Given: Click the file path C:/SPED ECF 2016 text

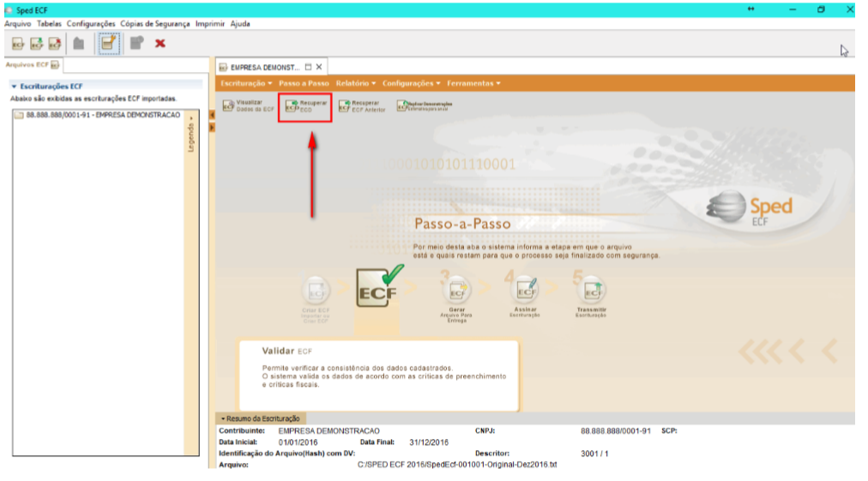Looking at the screenshot, I should pyautogui.click(x=457, y=465).
